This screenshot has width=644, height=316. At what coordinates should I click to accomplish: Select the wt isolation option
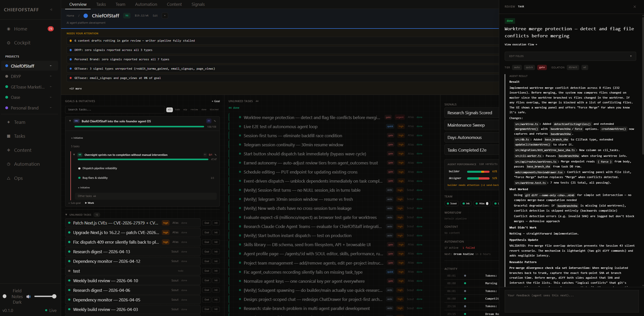tap(585, 67)
